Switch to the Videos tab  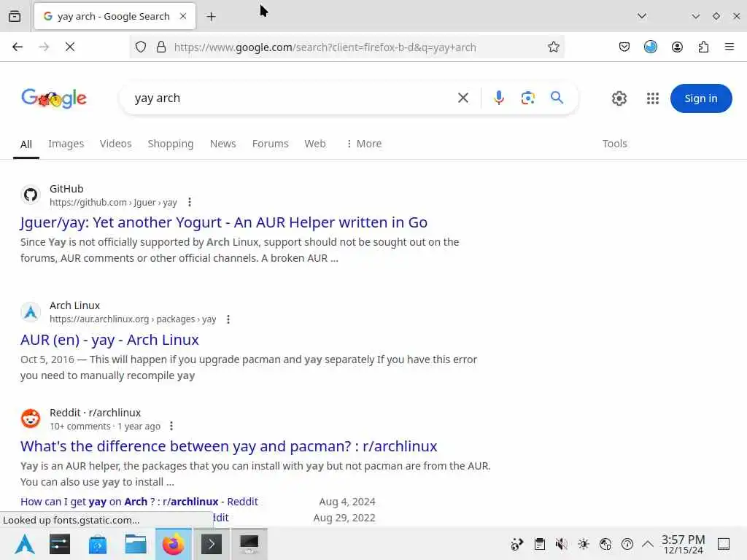116,144
